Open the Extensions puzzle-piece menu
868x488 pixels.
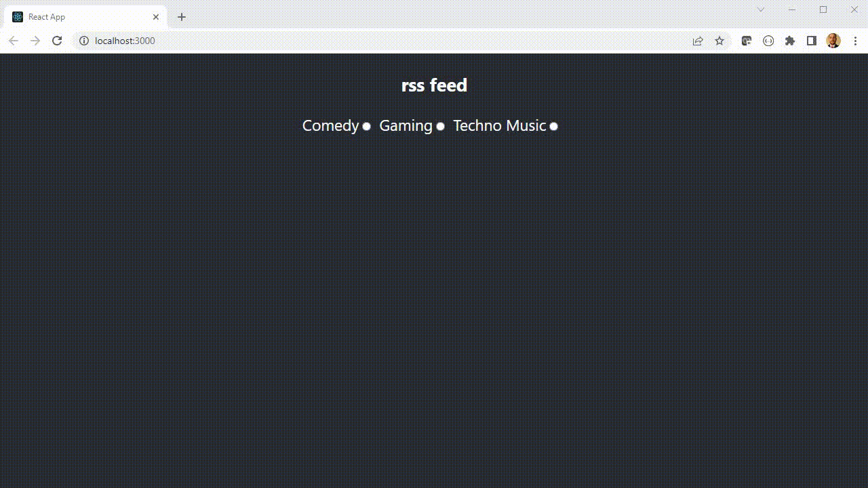pyautogui.click(x=790, y=41)
